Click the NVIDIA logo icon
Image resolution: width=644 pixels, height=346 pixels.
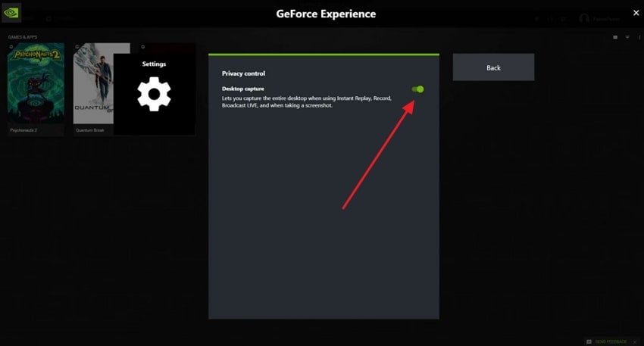[x=11, y=13]
